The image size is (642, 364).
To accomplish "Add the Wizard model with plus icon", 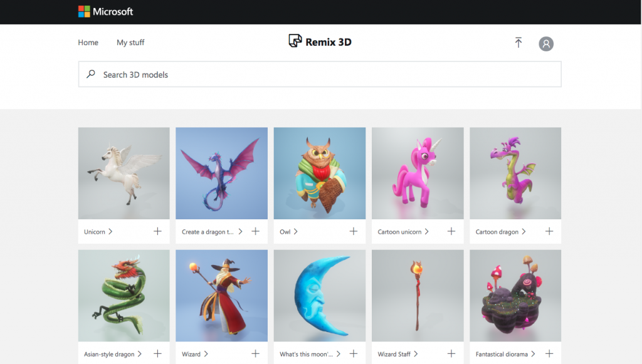I will pyautogui.click(x=255, y=354).
